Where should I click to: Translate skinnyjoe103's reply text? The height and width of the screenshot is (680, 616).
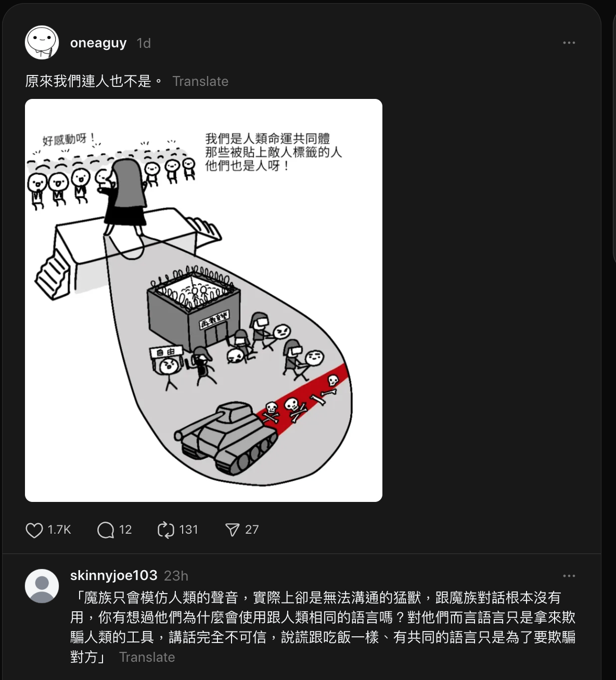[147, 657]
